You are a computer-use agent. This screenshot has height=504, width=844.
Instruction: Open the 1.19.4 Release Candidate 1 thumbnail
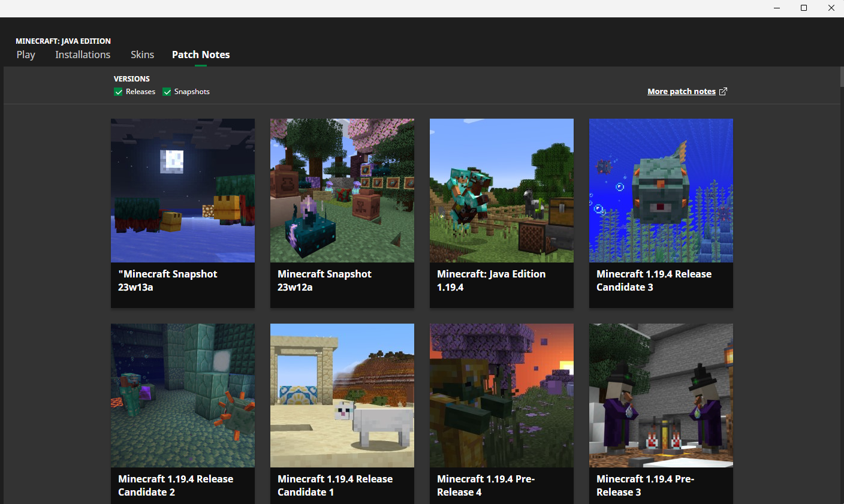coord(342,396)
